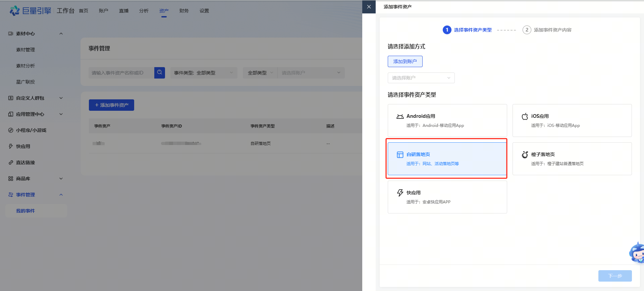
Task: Close the add event asset panel
Action: coord(369,7)
